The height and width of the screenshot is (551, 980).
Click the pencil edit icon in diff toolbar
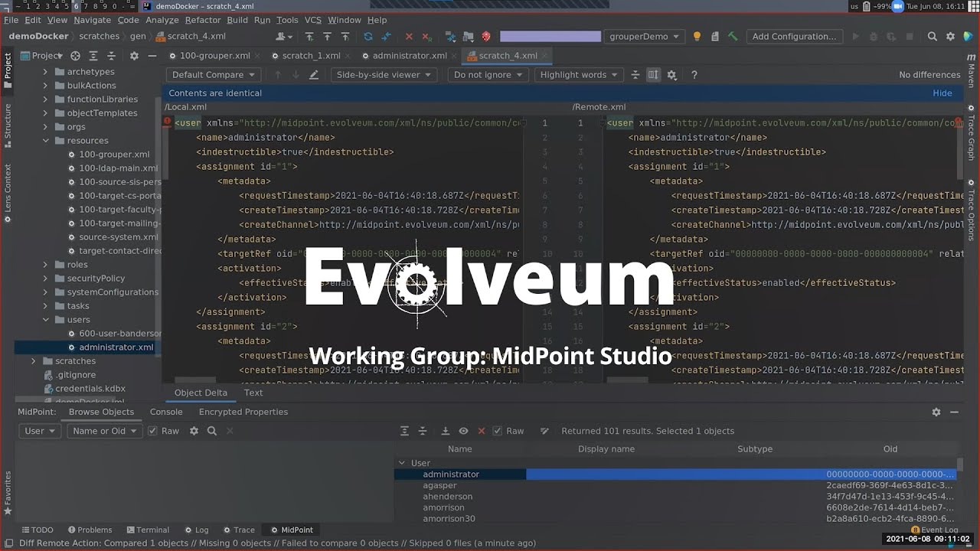click(x=314, y=74)
